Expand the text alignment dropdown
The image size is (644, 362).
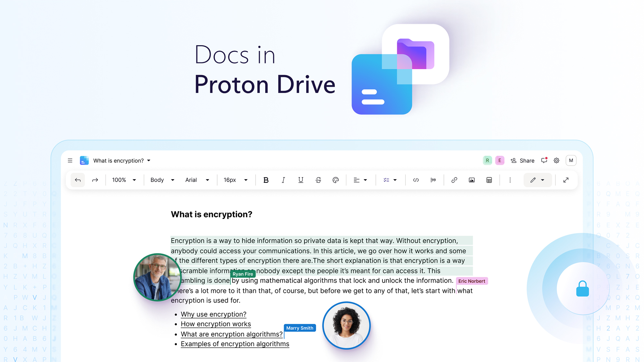click(x=365, y=180)
